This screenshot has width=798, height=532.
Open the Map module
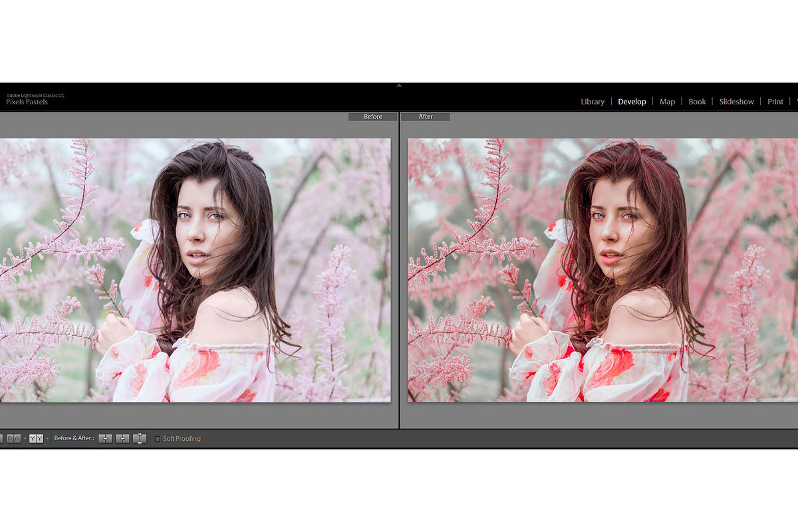pyautogui.click(x=667, y=102)
